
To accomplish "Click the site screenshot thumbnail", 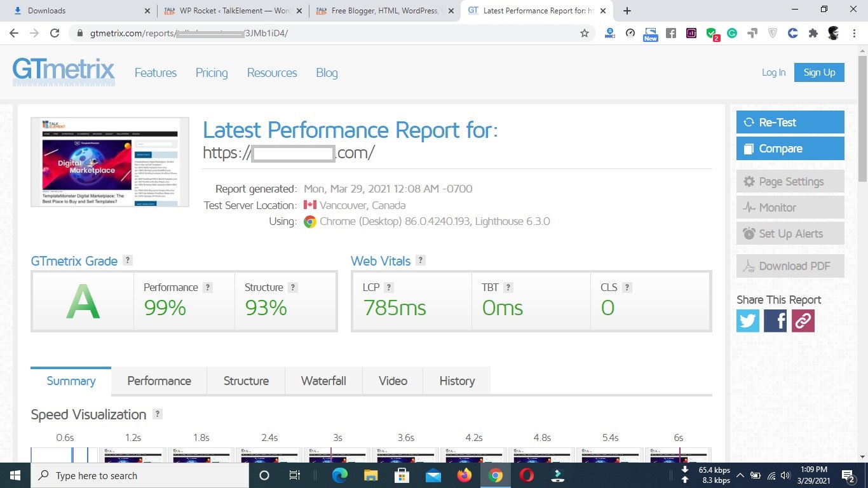I will coord(110,162).
